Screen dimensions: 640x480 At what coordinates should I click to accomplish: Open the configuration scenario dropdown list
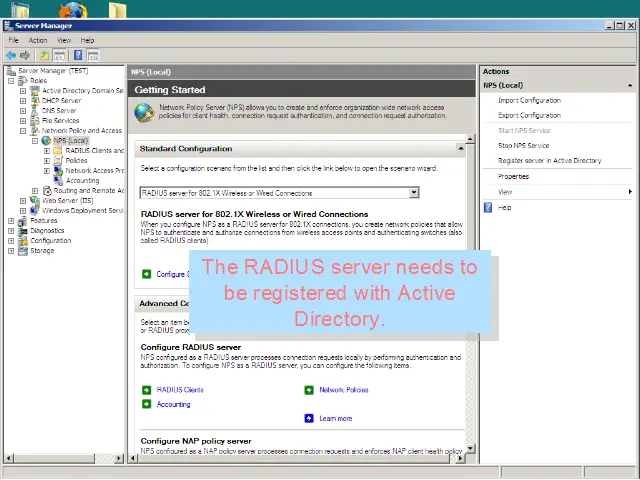tap(414, 193)
